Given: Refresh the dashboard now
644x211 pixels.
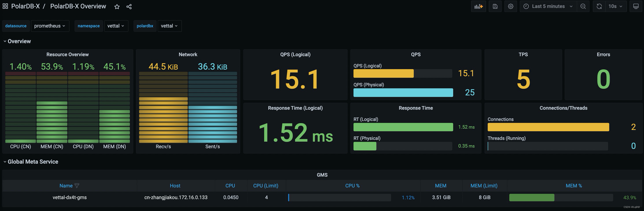Looking at the screenshot, I should pyautogui.click(x=599, y=6).
